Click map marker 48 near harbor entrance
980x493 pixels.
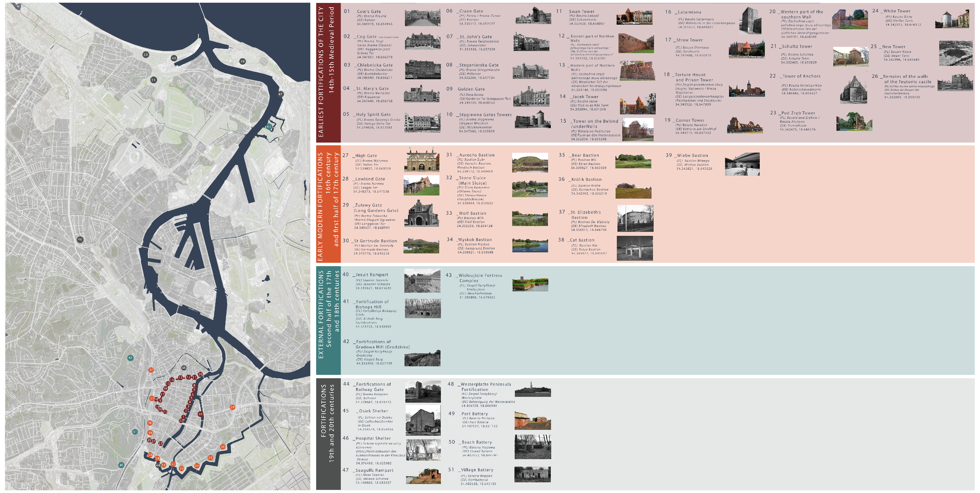coord(242,61)
